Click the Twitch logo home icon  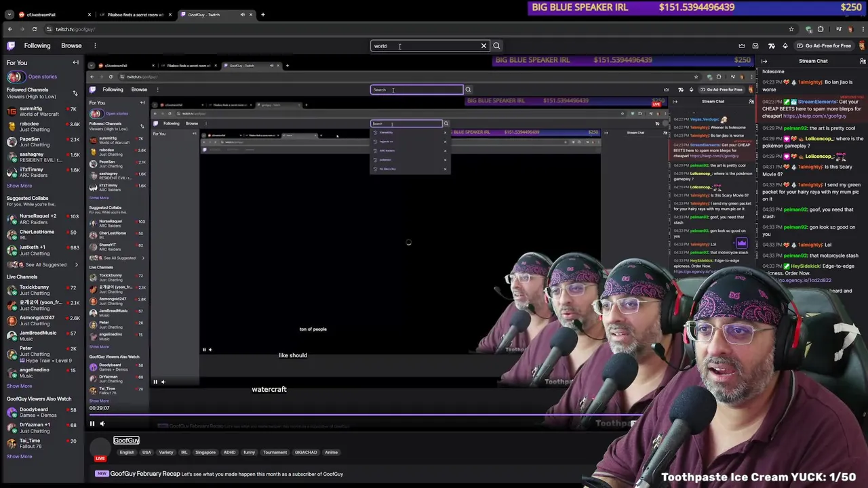[x=11, y=45]
